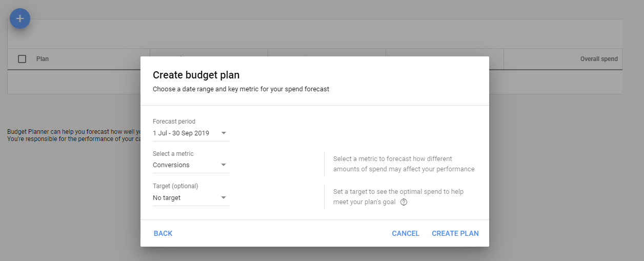644x261 pixels.
Task: Click the dropdown arrow beside Conversions
Action: [224, 165]
